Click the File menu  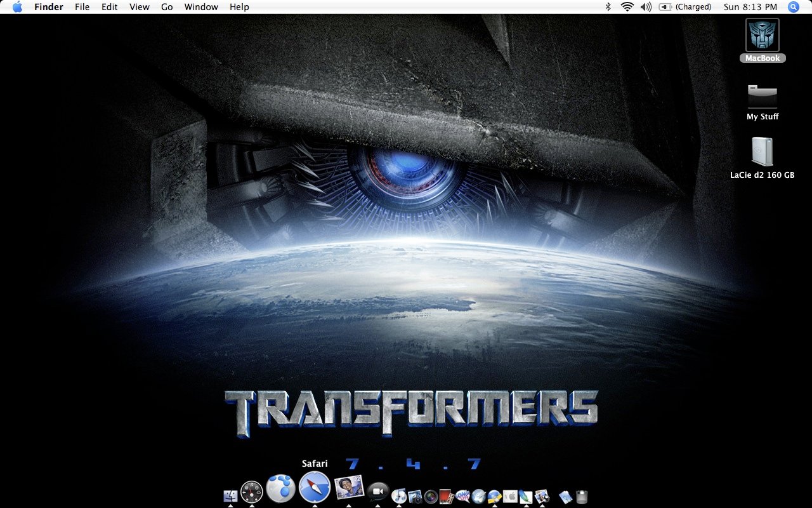(82, 7)
